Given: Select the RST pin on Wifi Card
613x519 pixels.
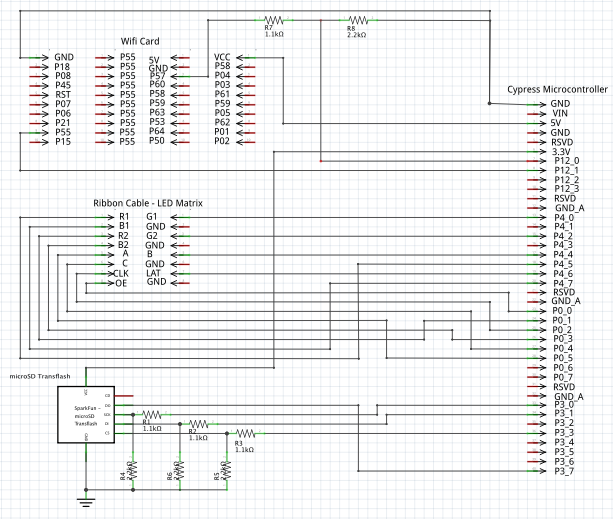Looking at the screenshot, I should [x=63, y=95].
